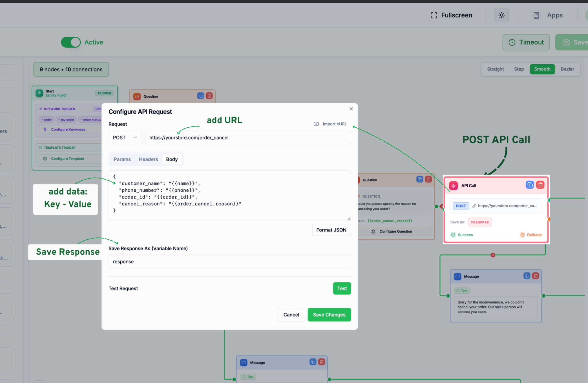Click the Format JSON button
588x383 pixels.
pyautogui.click(x=331, y=230)
